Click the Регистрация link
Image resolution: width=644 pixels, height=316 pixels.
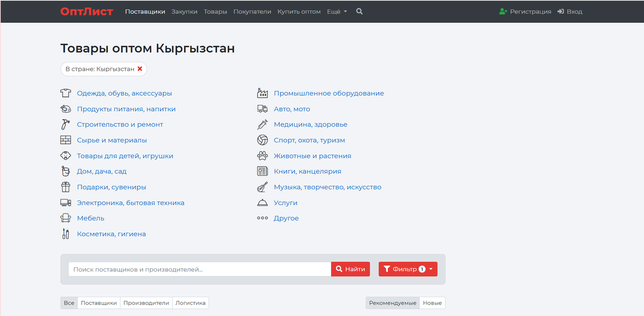tap(530, 11)
